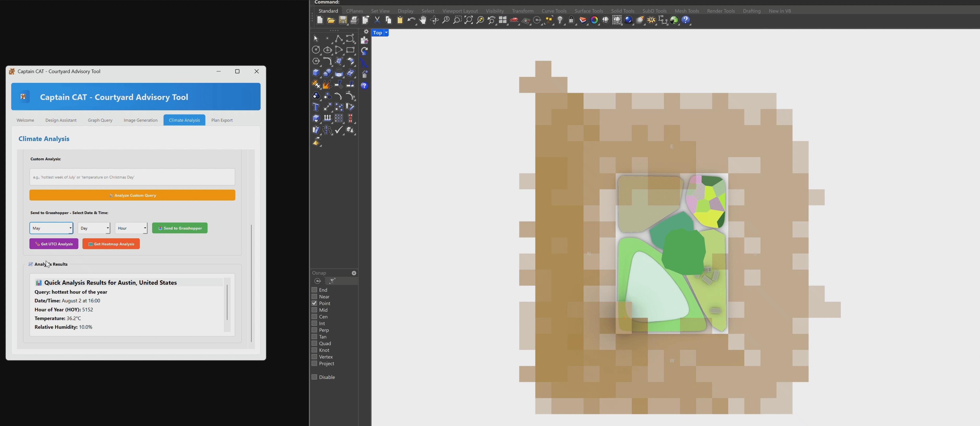Enable the Mid osnap checkbox
The width and height of the screenshot is (980, 426).
pyautogui.click(x=314, y=310)
